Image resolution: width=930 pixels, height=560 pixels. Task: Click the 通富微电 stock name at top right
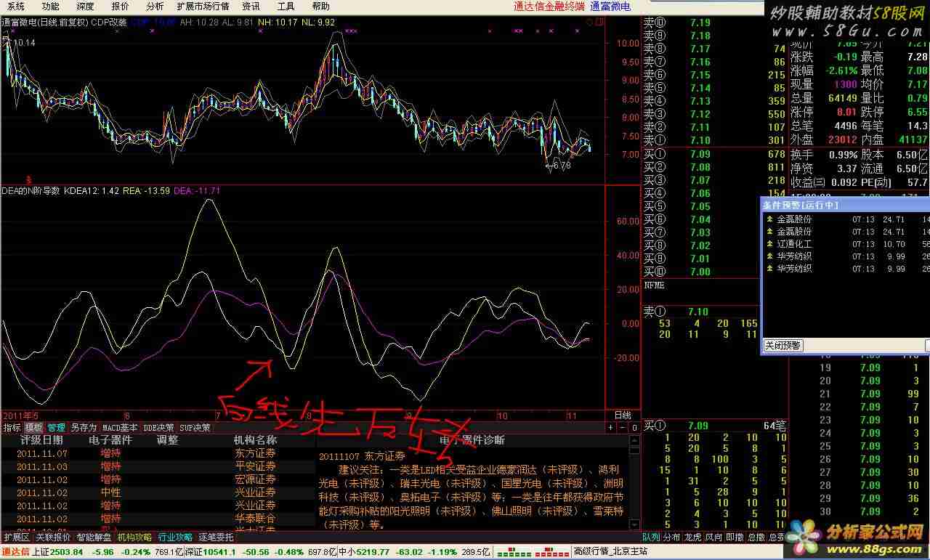coord(610,7)
